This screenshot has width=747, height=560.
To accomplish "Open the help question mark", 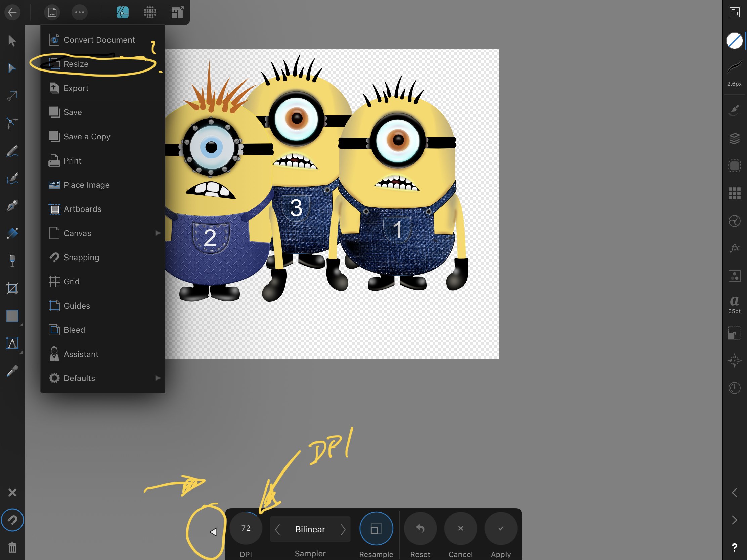I will (x=734, y=547).
